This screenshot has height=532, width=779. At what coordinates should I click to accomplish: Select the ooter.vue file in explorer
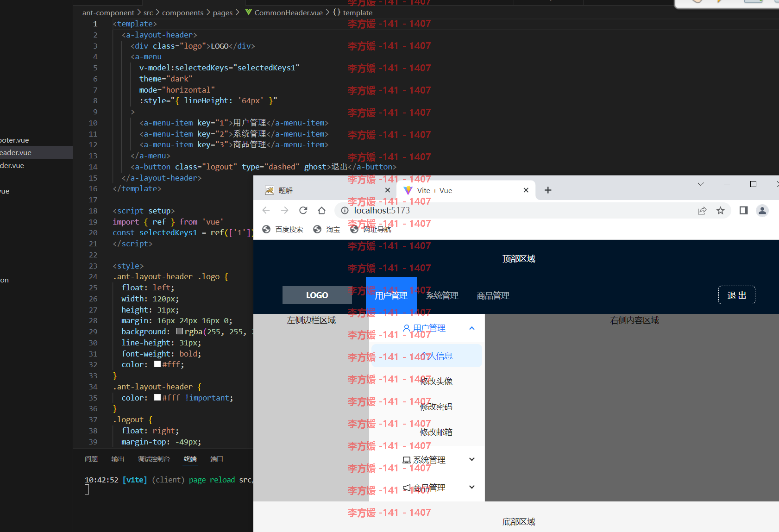(36, 140)
